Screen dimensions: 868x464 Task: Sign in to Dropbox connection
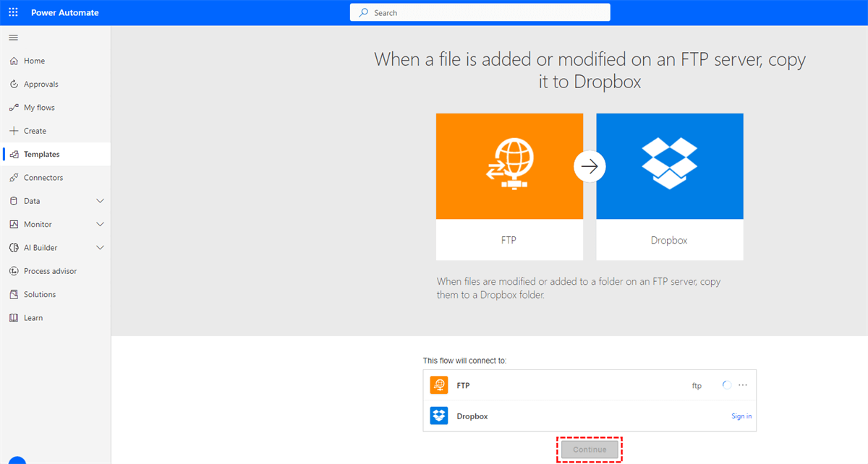tap(741, 416)
